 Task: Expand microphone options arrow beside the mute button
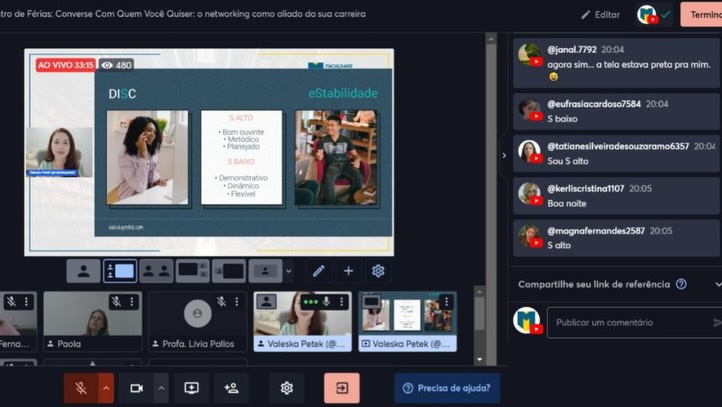[x=106, y=388]
